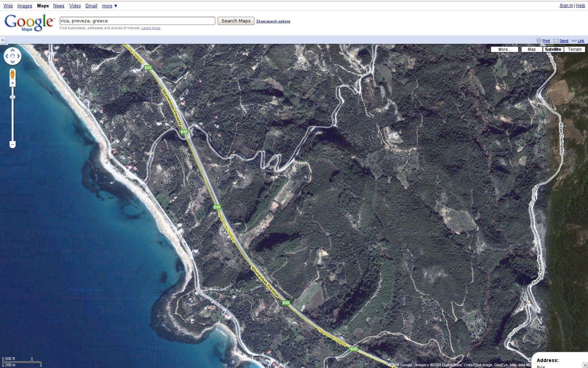Pan the map left with arrow
Screen dimensions: 588x368
coord(7,56)
